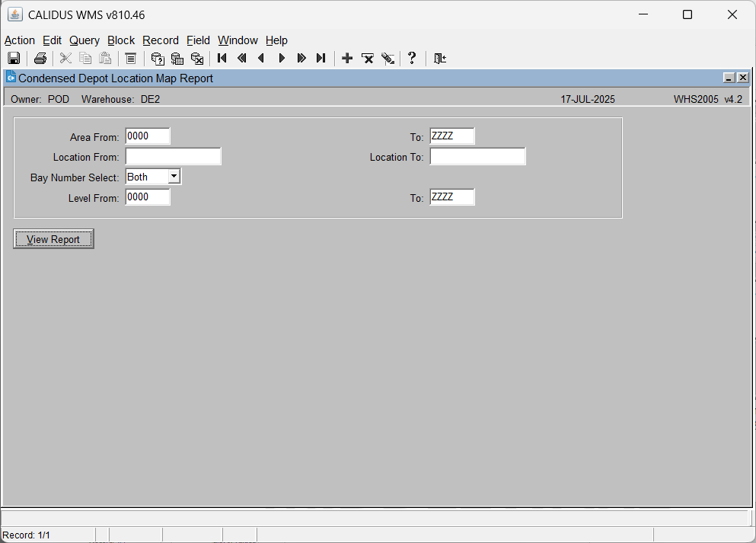
Task: Open the Record menu
Action: (161, 40)
